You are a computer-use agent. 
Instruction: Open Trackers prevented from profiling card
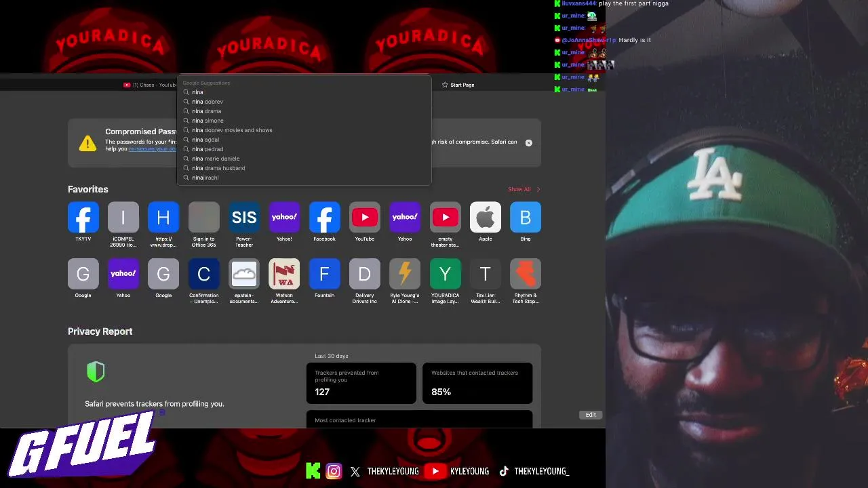click(x=361, y=383)
